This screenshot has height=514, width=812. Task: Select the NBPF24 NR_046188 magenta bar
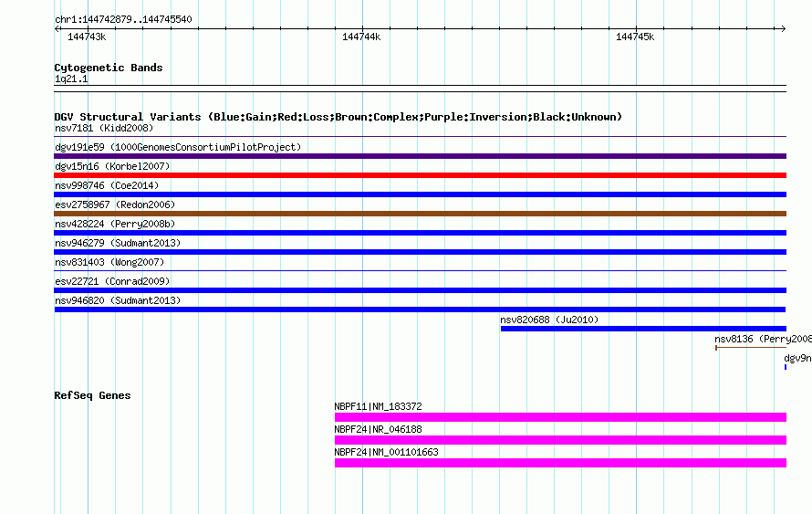(x=560, y=440)
